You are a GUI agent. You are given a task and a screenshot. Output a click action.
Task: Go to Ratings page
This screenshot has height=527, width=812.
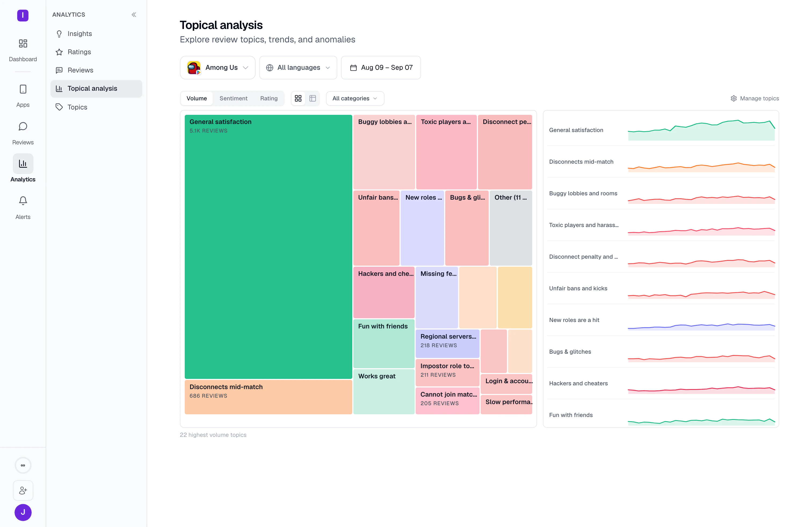point(96,52)
